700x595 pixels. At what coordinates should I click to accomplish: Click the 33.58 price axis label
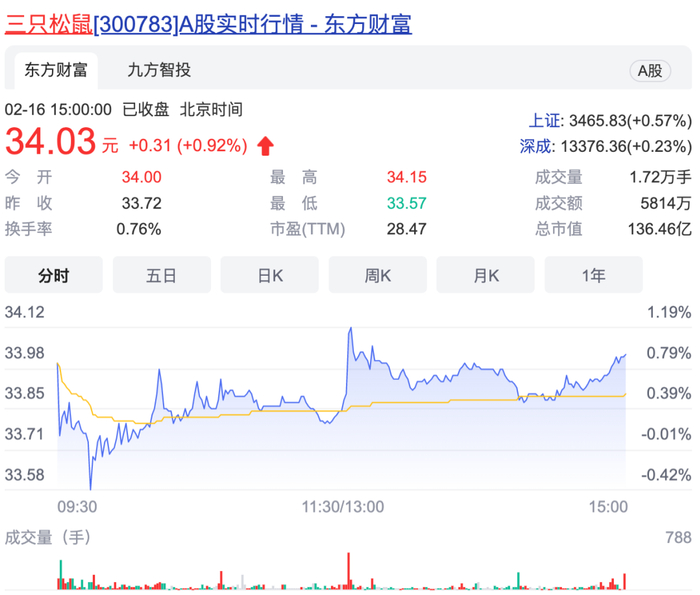(x=25, y=475)
